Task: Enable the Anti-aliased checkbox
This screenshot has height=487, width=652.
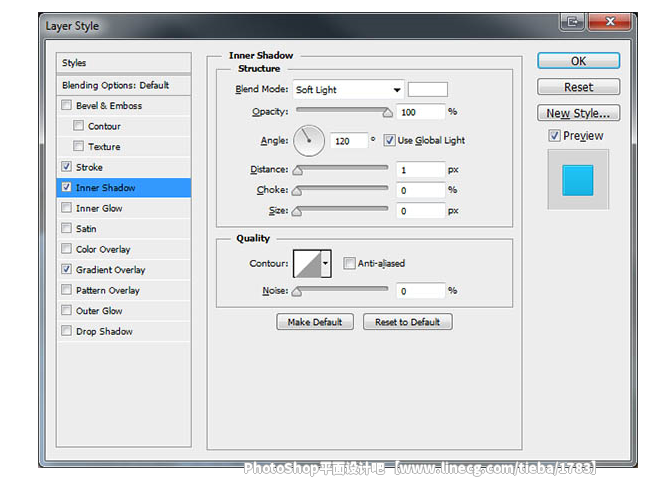Action: [349, 263]
